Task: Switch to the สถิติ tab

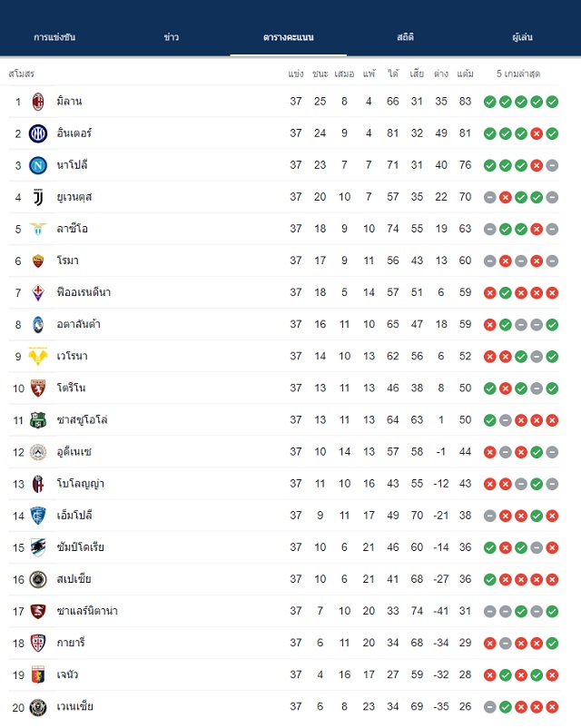Action: coord(406,37)
